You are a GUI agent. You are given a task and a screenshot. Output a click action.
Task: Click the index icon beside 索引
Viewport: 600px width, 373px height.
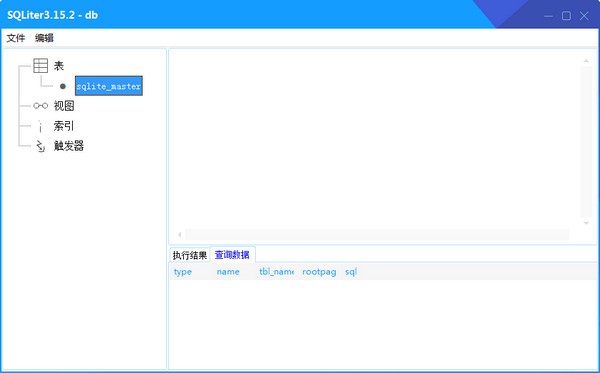click(41, 126)
